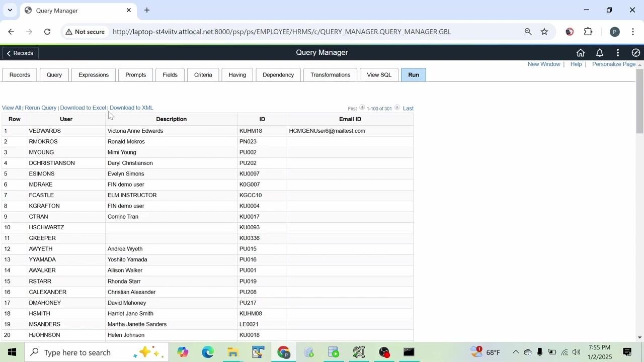Viewport: 644px width, 362px height.
Task: Open the network Wi-Fi tray icon
Action: [x=565, y=352]
